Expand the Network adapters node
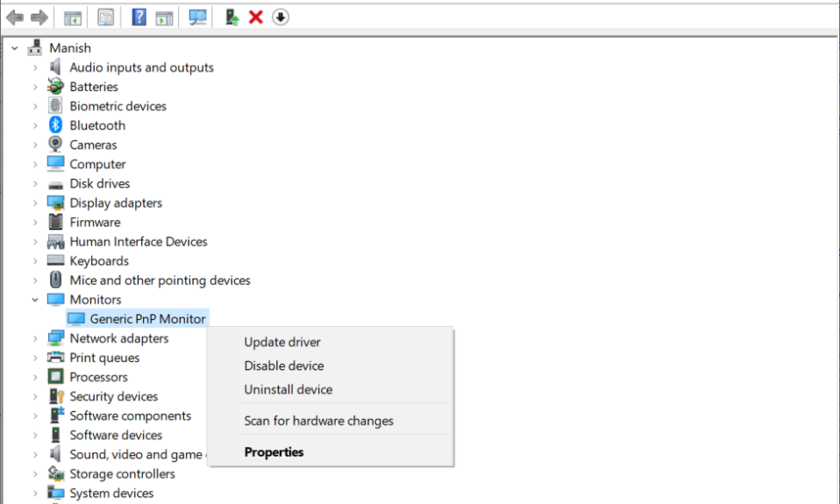The height and width of the screenshot is (504, 840). 35,338
